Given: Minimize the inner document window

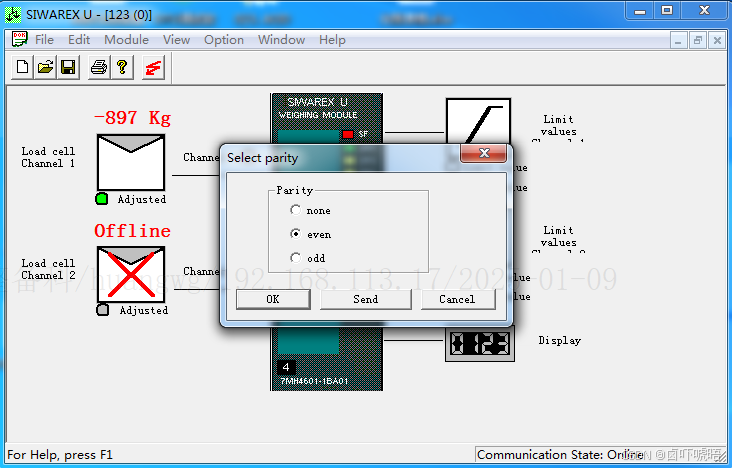Looking at the screenshot, I should tap(678, 40).
